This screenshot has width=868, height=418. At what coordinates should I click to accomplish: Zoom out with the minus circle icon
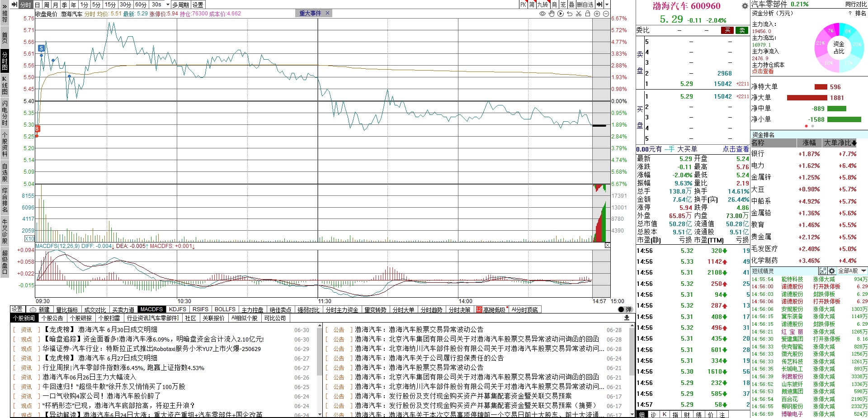606,14
